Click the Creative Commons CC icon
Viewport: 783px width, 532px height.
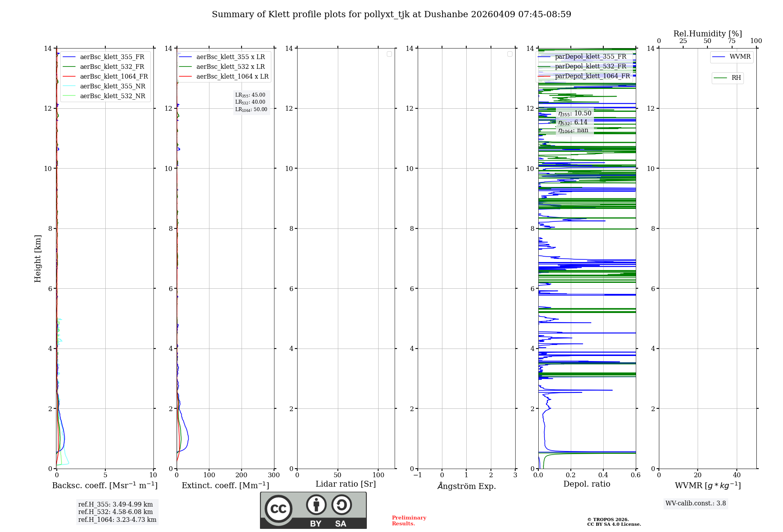(x=278, y=509)
